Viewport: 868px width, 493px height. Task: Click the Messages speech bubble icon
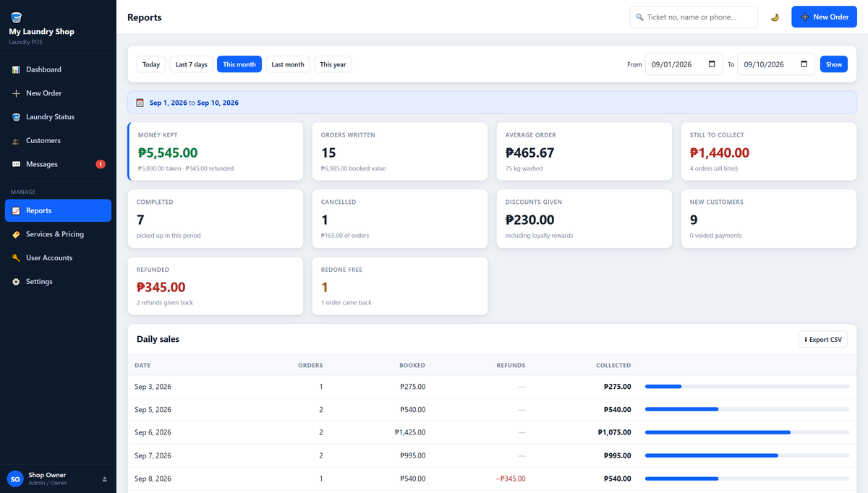click(x=16, y=164)
